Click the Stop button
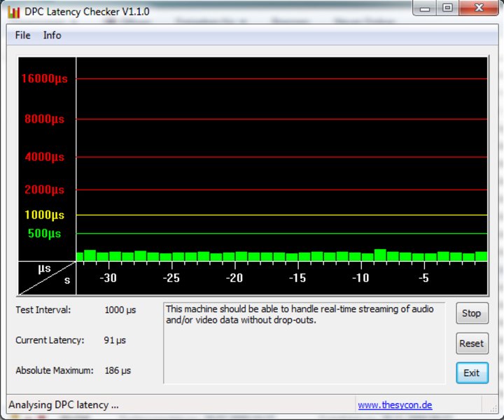504x420 pixels. click(472, 313)
